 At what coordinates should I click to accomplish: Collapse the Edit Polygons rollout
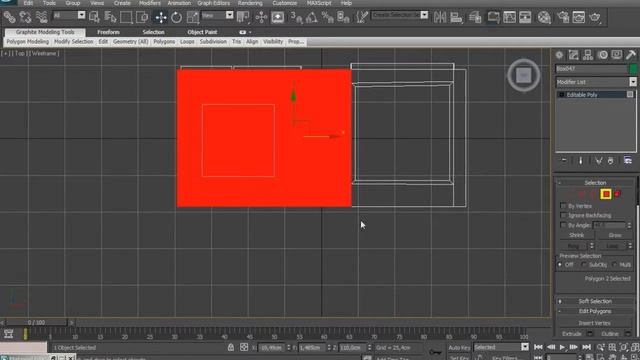click(595, 311)
